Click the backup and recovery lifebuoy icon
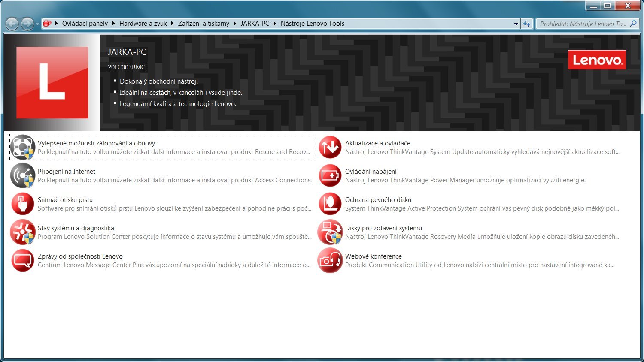This screenshot has width=644, height=362. (22, 147)
